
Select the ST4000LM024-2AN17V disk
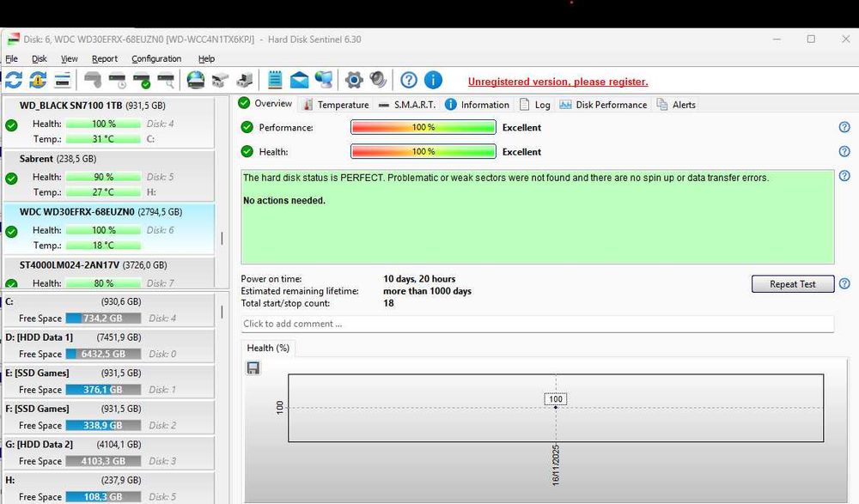pyautogui.click(x=108, y=273)
